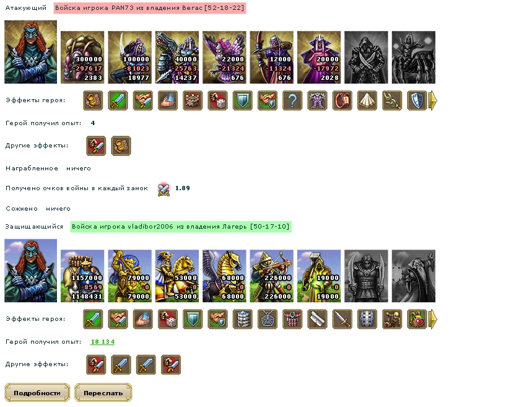Select attacker hero portrait

(x=30, y=52)
